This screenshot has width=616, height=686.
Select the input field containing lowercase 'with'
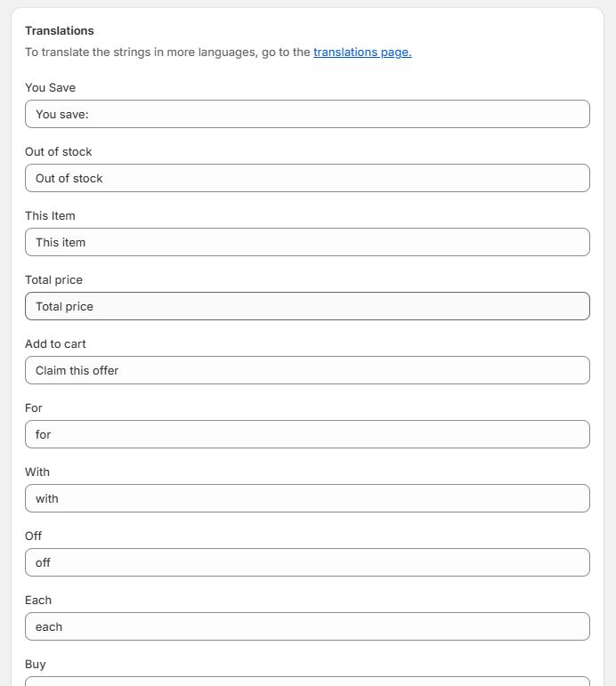[x=307, y=498]
